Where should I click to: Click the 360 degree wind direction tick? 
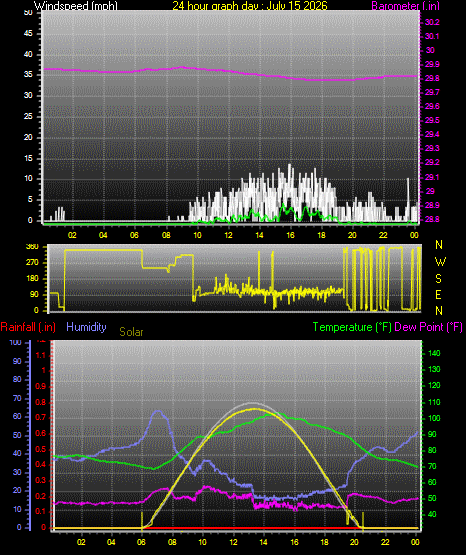pyautogui.click(x=32, y=247)
